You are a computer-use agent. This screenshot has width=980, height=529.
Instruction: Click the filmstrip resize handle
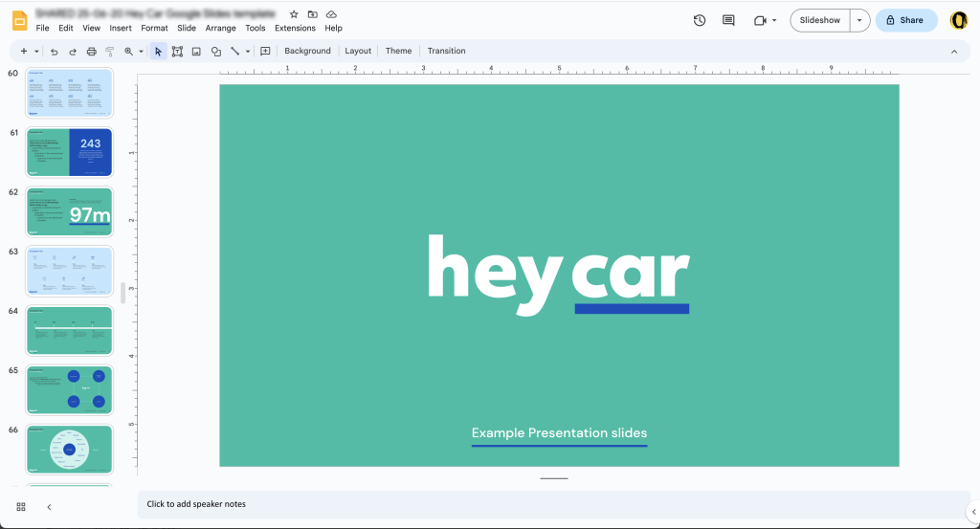[123, 293]
